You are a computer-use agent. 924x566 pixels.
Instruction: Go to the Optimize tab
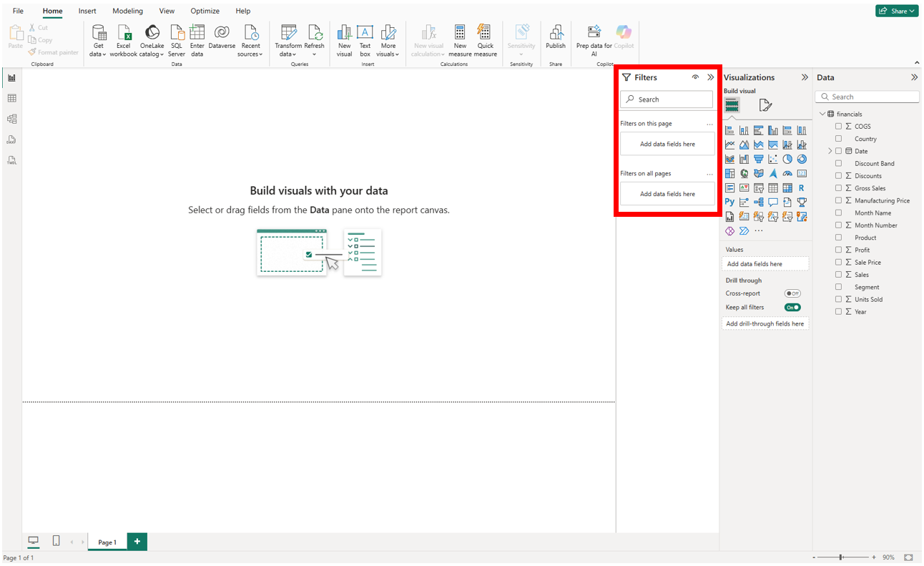[205, 11]
